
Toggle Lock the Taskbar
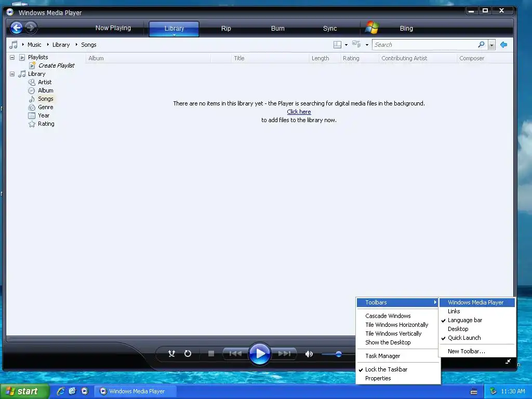397,369
